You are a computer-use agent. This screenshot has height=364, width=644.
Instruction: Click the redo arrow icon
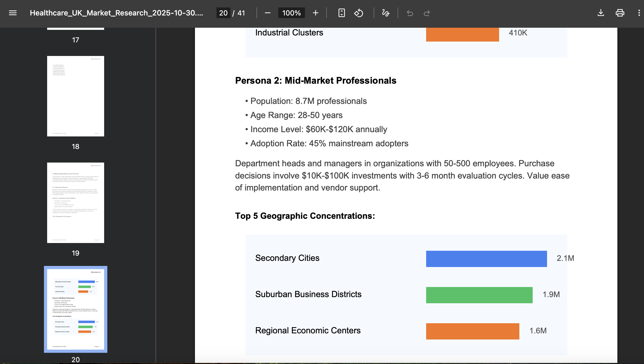[427, 13]
